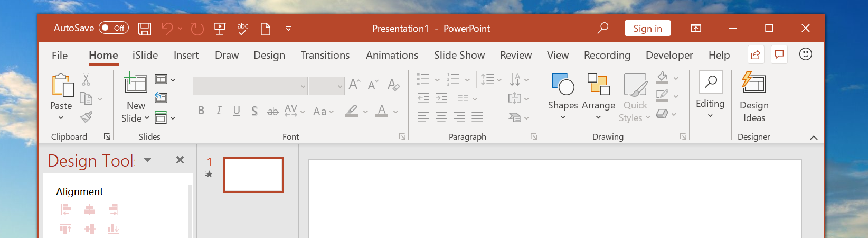Click Decrease List Level icon
Viewport: 868px width, 238px height.
pyautogui.click(x=423, y=98)
